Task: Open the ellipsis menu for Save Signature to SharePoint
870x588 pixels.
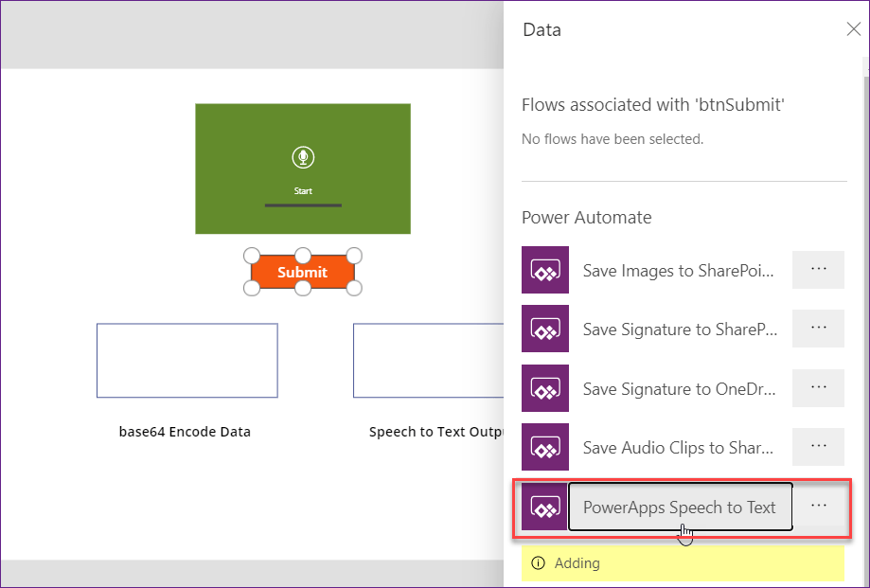Action: click(x=818, y=329)
